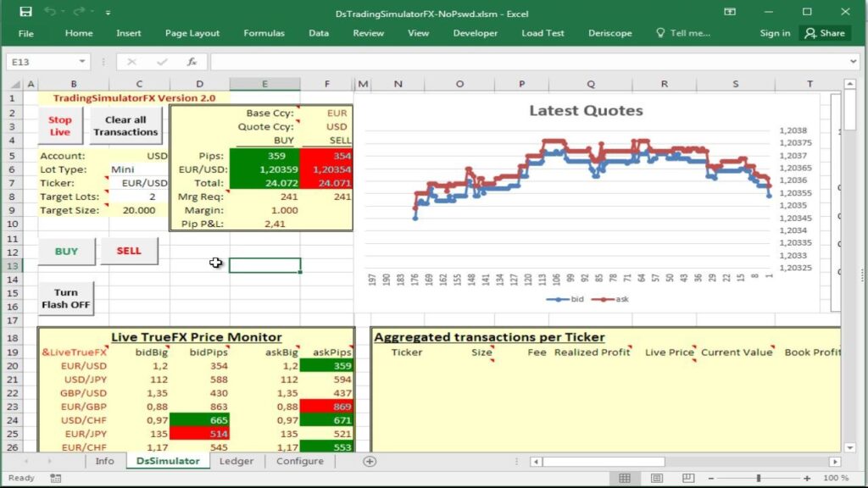
Task: Switch to Page Break Preview icon
Action: point(688,478)
